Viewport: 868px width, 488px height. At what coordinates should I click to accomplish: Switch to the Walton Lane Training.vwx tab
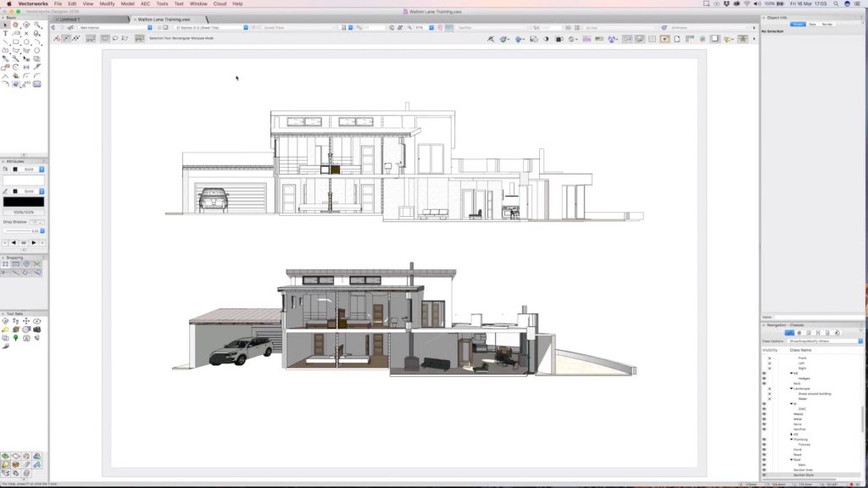pos(165,17)
